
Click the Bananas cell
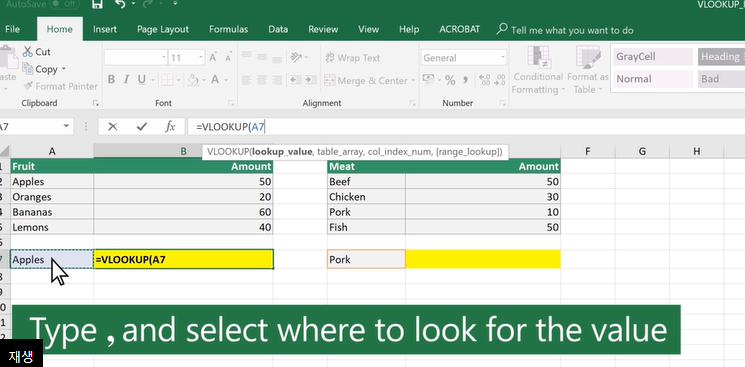pos(52,212)
